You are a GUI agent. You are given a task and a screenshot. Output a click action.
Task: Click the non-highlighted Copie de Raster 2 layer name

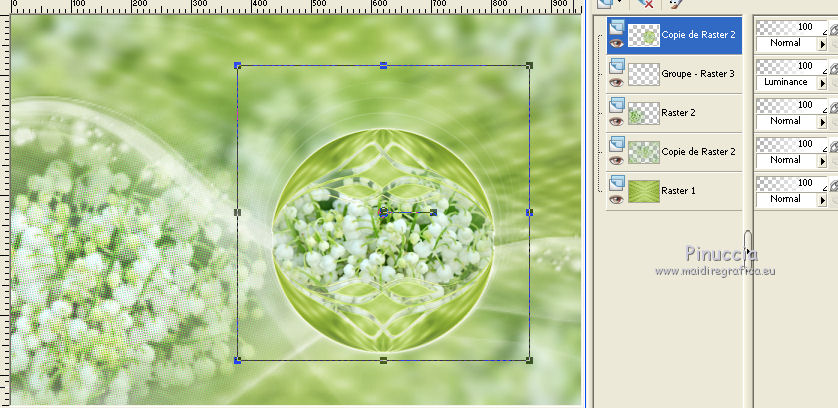699,152
